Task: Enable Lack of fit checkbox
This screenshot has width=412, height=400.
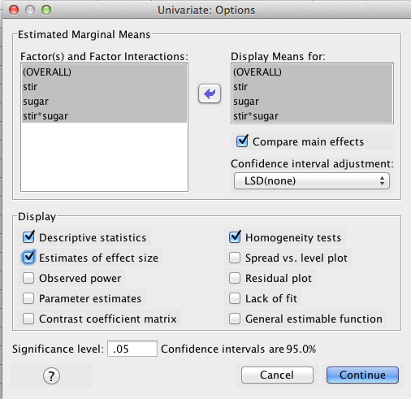Action: (x=235, y=298)
